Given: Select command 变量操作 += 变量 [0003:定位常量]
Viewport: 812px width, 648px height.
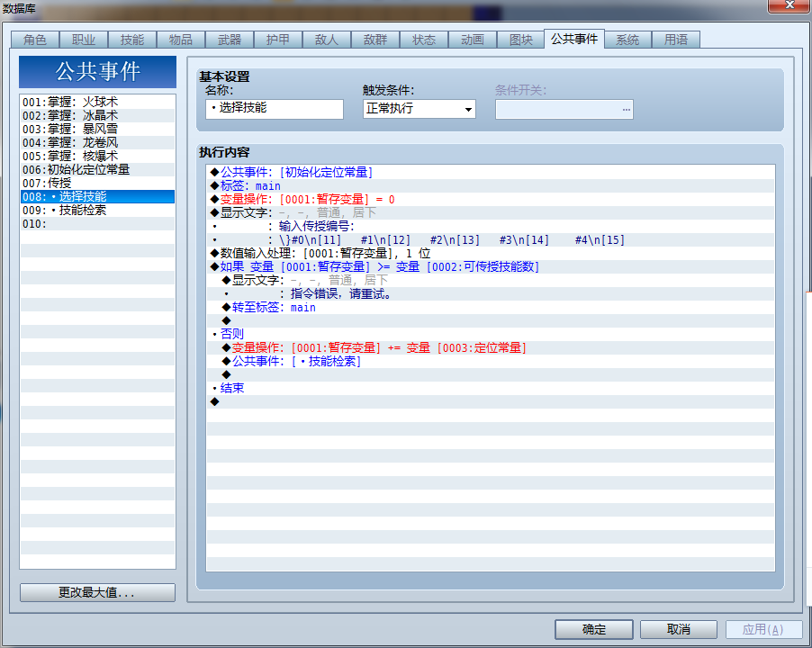Looking at the screenshot, I should point(491,347).
